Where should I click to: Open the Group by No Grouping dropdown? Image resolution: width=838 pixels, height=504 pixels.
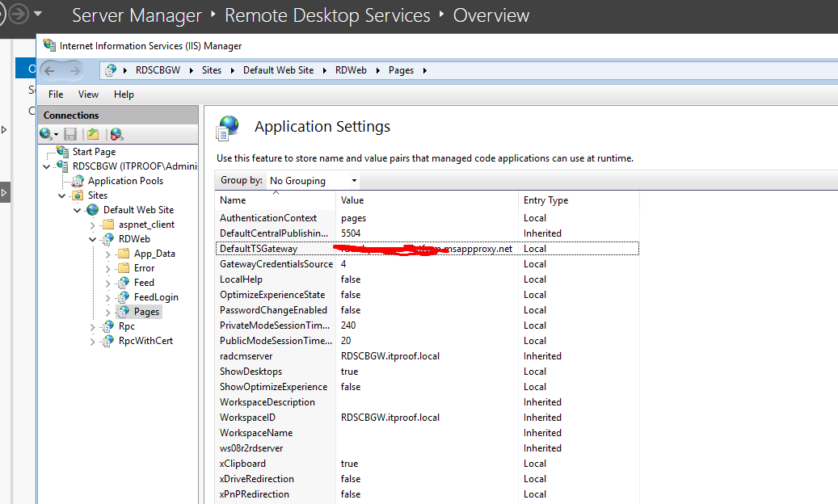tap(313, 180)
